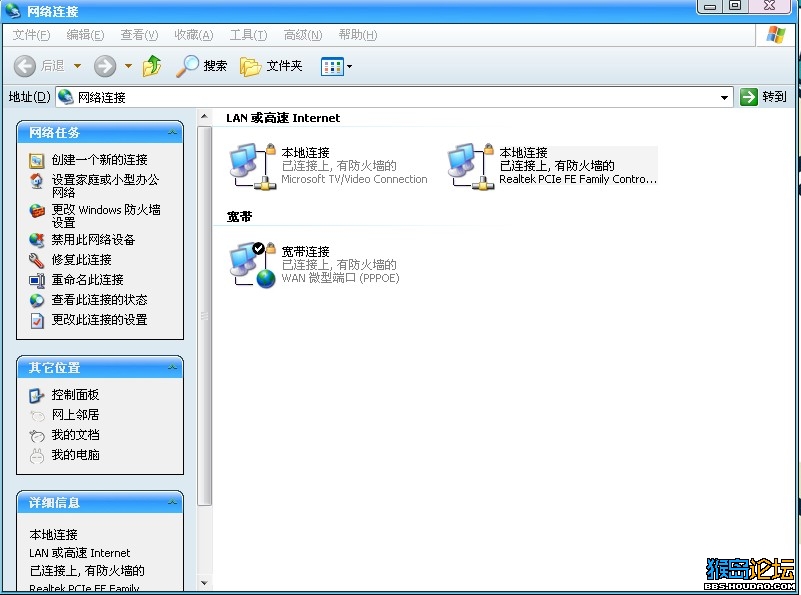This screenshot has width=801, height=595.
Task: Select the 宽带连接 PPPOE connection icon
Action: tap(253, 265)
